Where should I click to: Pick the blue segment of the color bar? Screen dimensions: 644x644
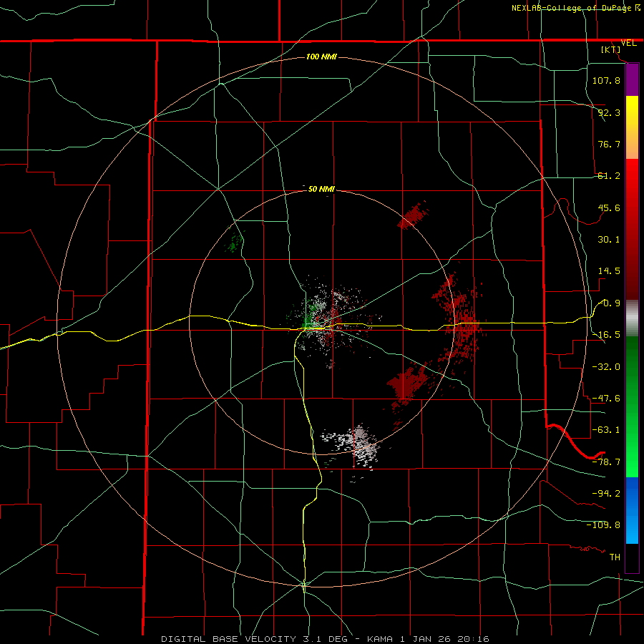[632, 510]
